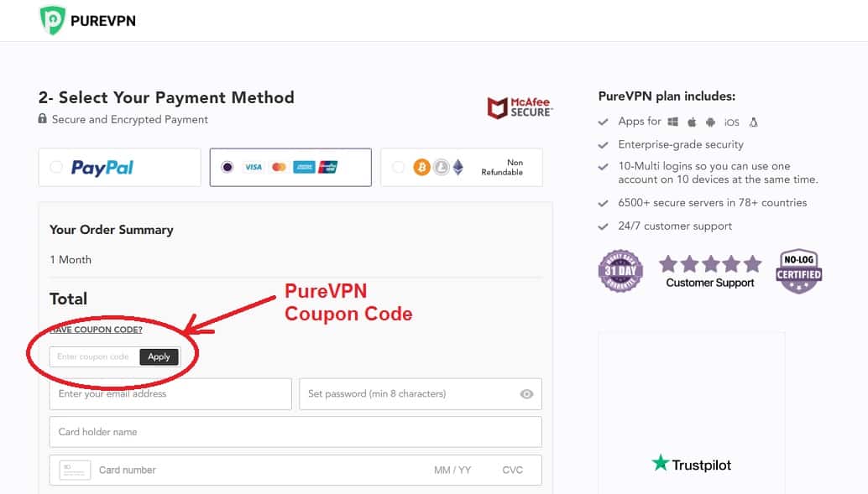The height and width of the screenshot is (494, 868).
Task: Click the Card holder name field
Action: point(295,432)
